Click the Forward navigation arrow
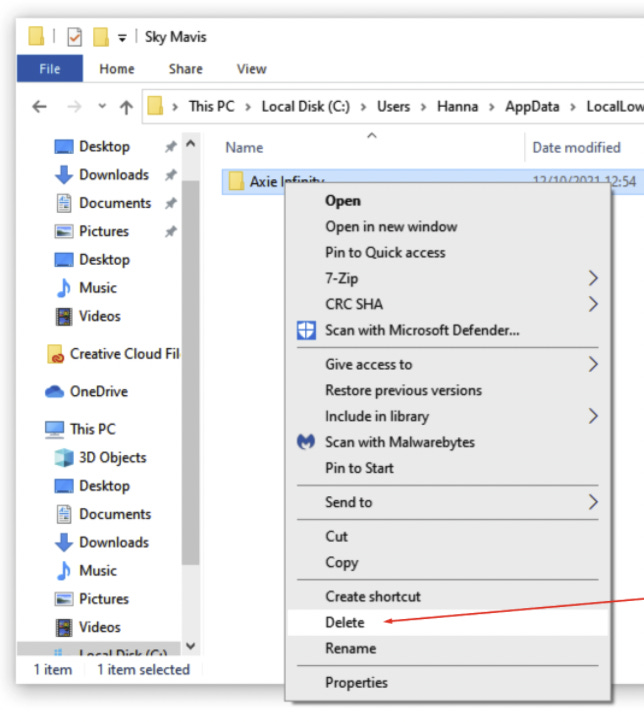This screenshot has width=644, height=726. [x=74, y=107]
